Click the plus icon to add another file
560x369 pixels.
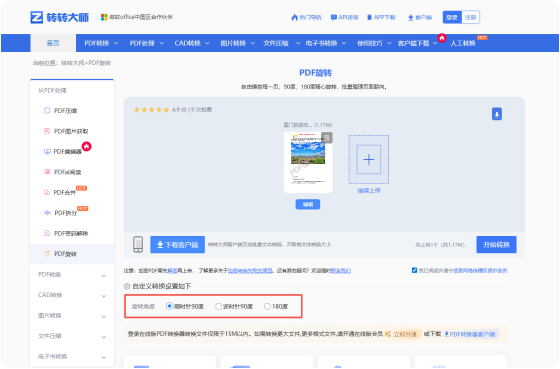coord(369,159)
